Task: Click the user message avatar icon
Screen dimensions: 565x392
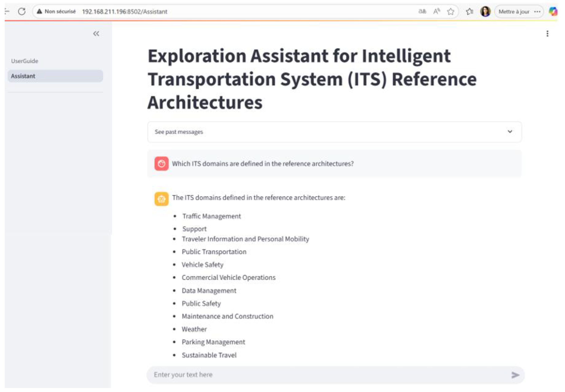Action: click(161, 164)
